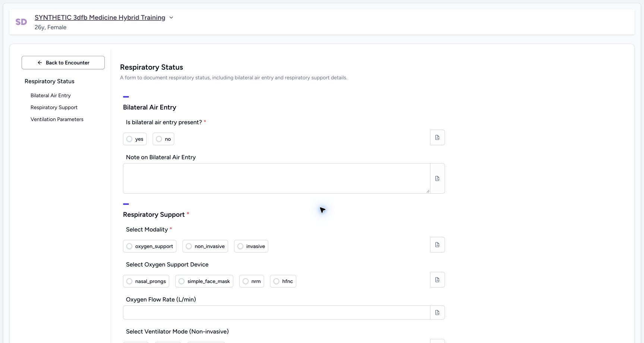Go back using Back to Encounter button

(x=63, y=63)
